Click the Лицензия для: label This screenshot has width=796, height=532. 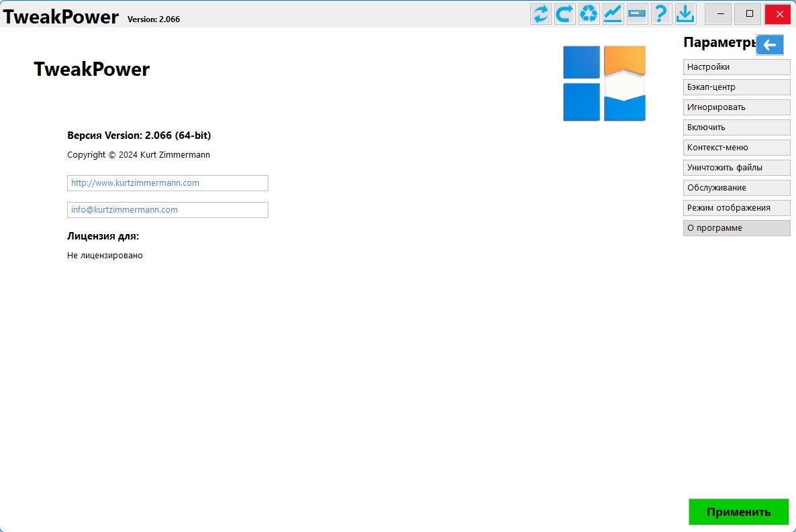point(103,236)
